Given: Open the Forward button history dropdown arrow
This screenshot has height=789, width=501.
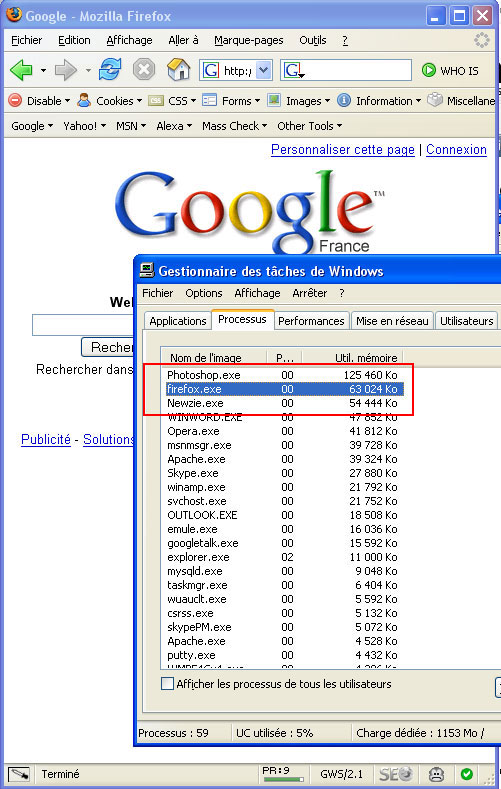Looking at the screenshot, I should (x=88, y=70).
